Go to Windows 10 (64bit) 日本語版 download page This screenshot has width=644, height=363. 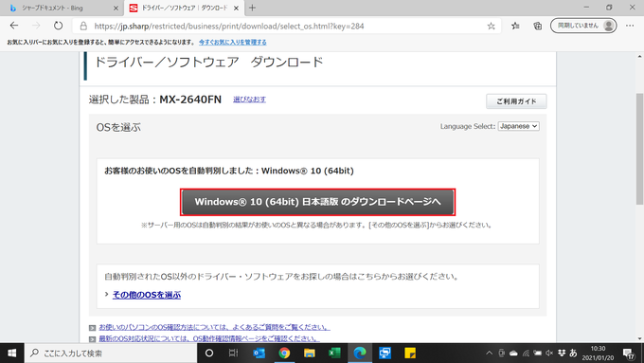317,202
